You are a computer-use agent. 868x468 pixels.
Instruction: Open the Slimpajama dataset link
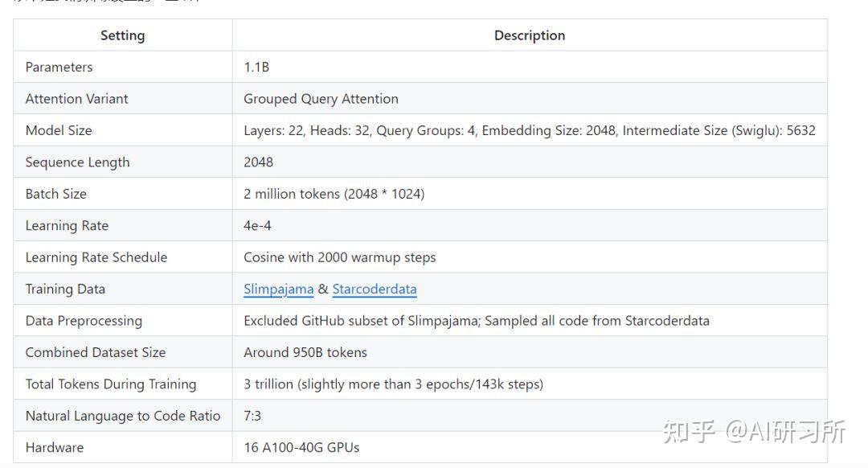[x=278, y=289]
